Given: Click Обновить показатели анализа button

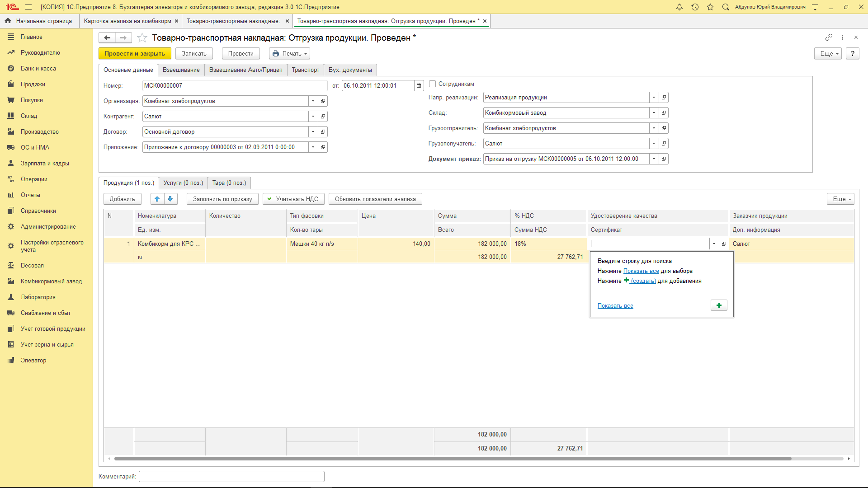Looking at the screenshot, I should 375,199.
